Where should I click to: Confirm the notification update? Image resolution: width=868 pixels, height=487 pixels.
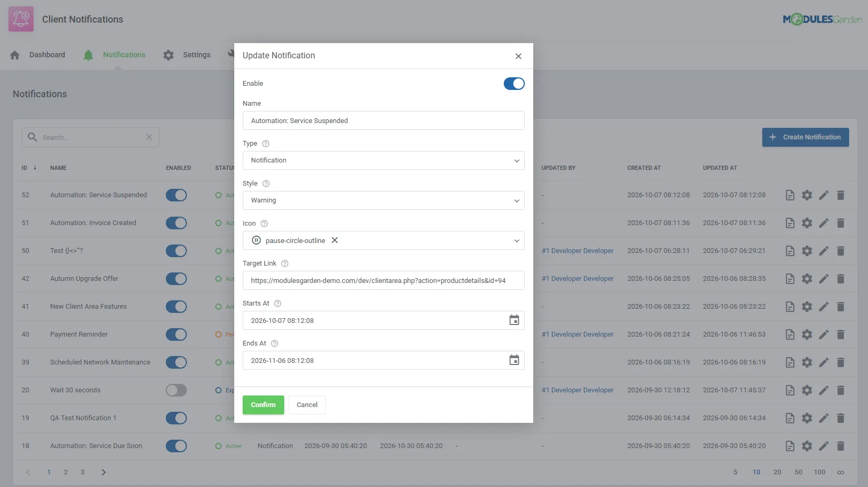point(263,405)
